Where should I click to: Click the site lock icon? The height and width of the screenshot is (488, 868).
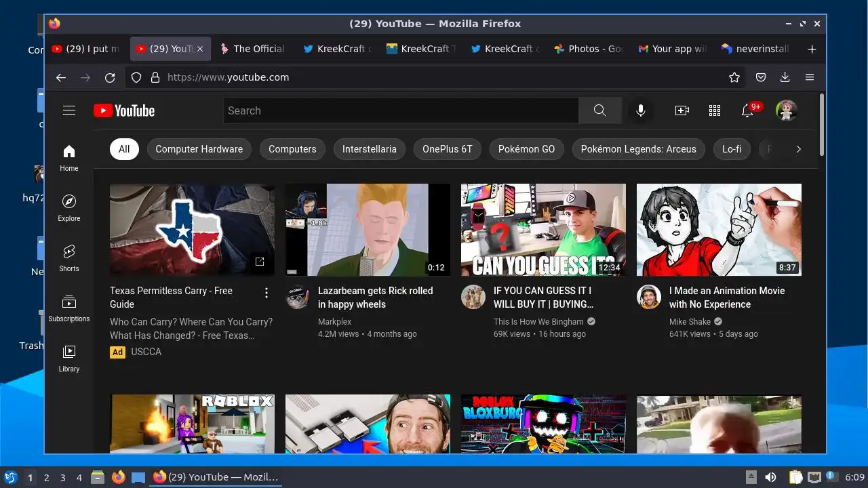coord(155,77)
